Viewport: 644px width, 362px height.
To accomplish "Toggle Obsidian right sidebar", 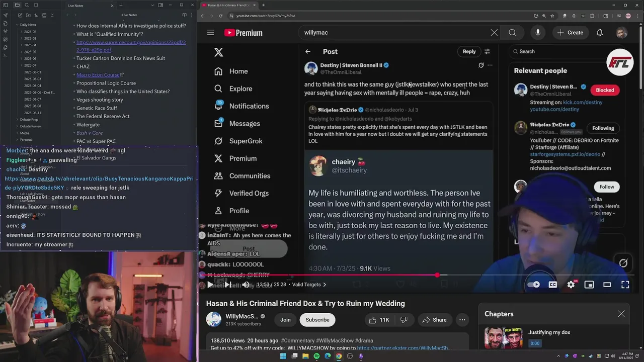I will point(160,5).
